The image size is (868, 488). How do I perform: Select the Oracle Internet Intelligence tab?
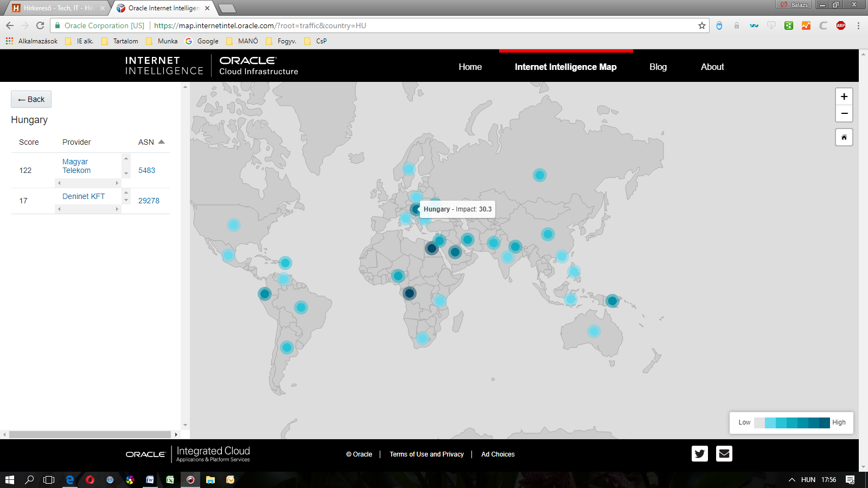click(164, 8)
